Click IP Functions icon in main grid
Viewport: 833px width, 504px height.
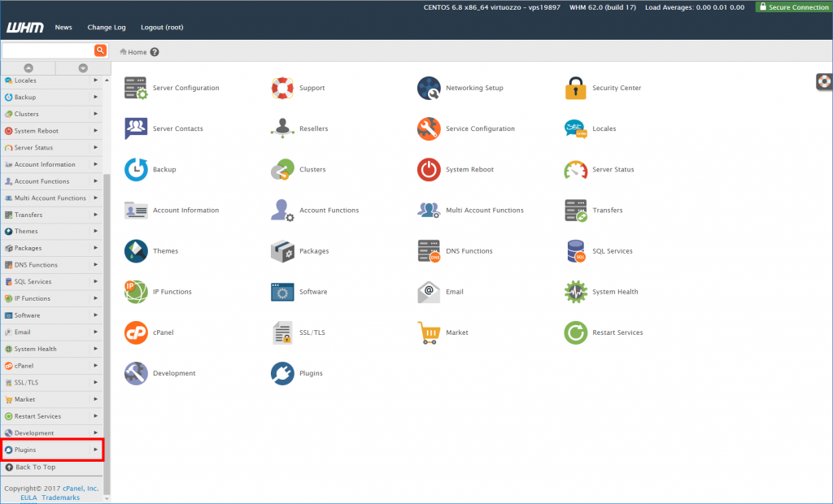pos(136,292)
